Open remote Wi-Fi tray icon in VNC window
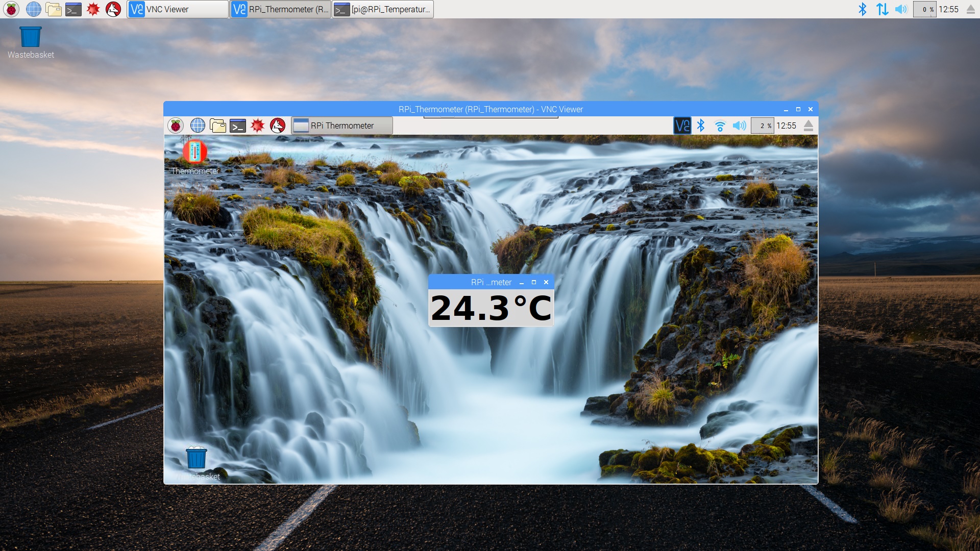The width and height of the screenshot is (980, 551). 720,126
